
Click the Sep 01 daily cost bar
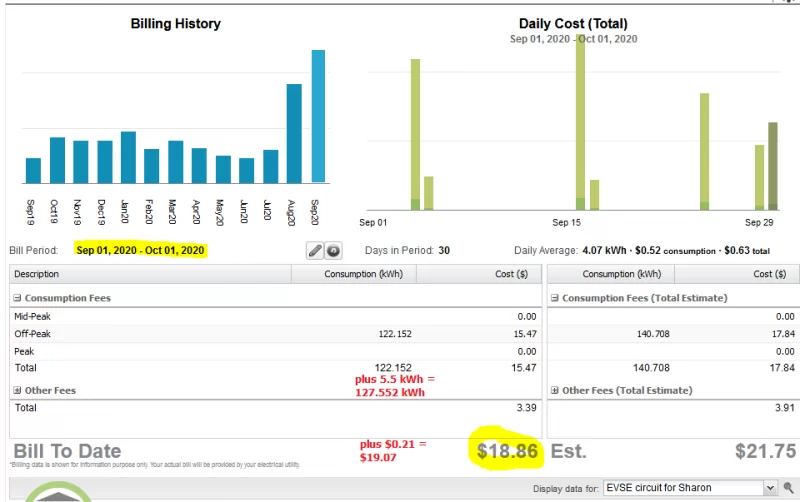(415, 135)
